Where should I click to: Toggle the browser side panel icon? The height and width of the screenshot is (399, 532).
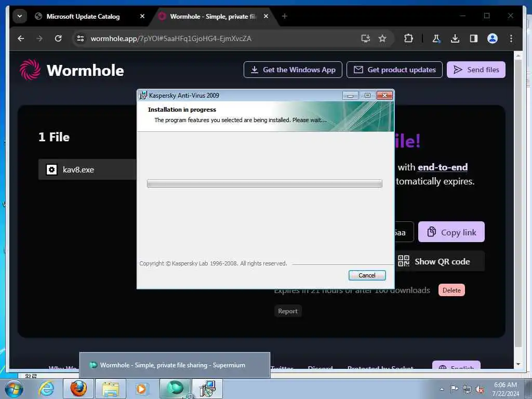pos(474,38)
